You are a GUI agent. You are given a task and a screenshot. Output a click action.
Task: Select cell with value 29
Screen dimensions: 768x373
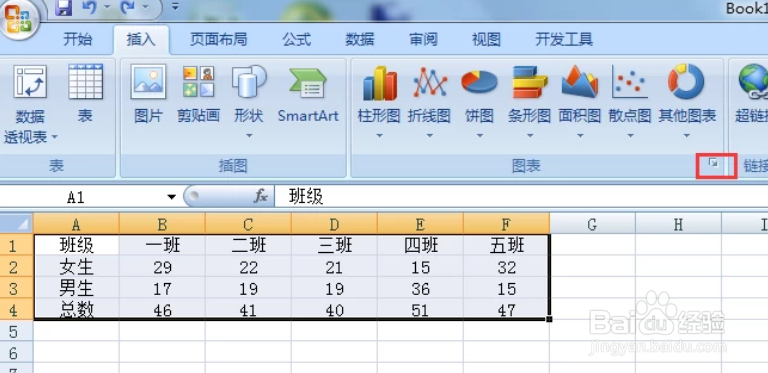click(162, 266)
